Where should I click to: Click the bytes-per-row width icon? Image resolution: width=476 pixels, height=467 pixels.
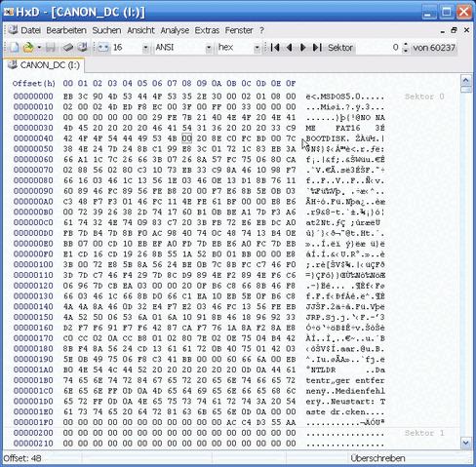pos(103,48)
